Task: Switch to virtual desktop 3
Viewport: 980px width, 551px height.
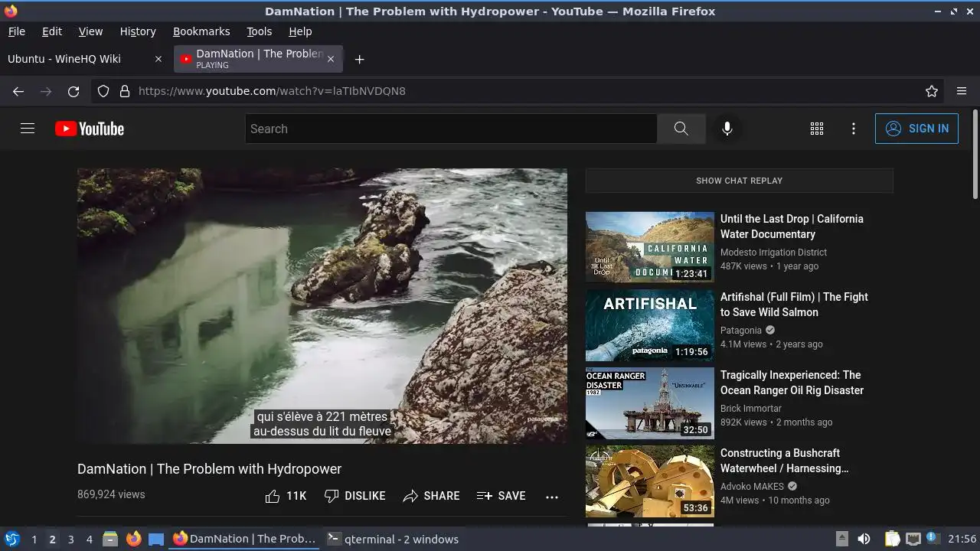Action: pyautogui.click(x=70, y=539)
